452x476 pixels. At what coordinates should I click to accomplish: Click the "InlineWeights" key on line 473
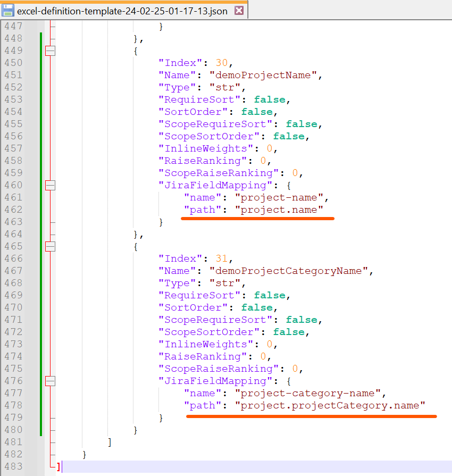point(206,344)
